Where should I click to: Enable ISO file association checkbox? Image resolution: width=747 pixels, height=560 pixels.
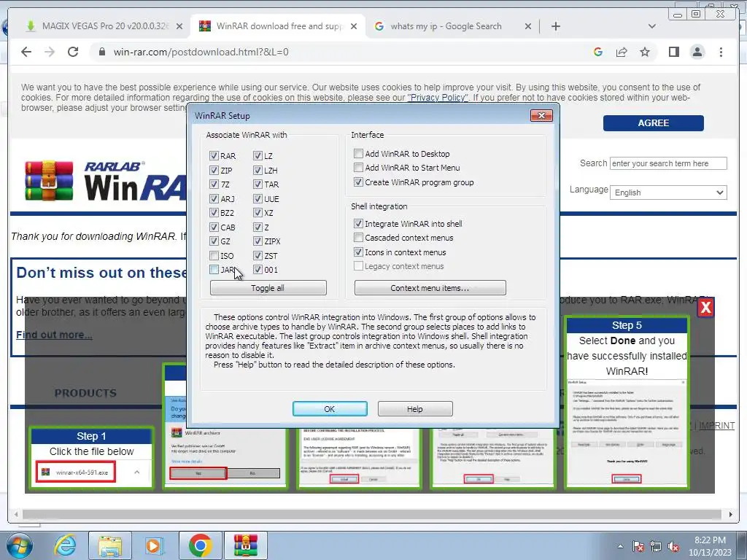coord(214,256)
